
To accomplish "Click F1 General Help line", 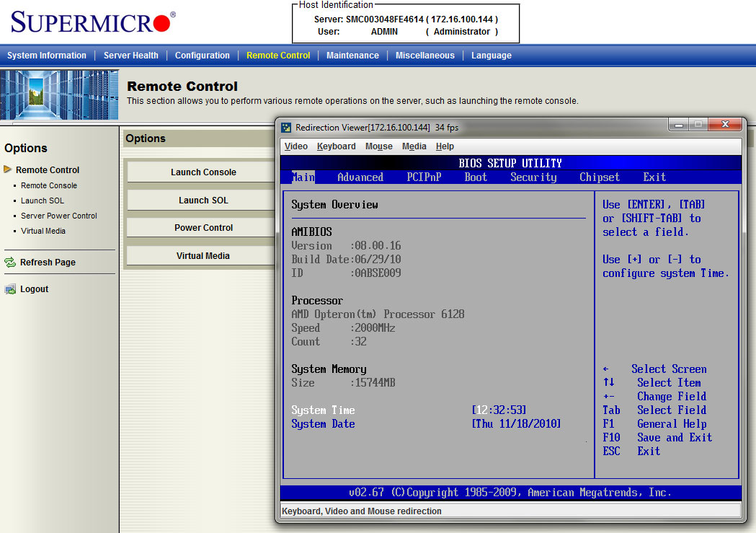I will (654, 423).
